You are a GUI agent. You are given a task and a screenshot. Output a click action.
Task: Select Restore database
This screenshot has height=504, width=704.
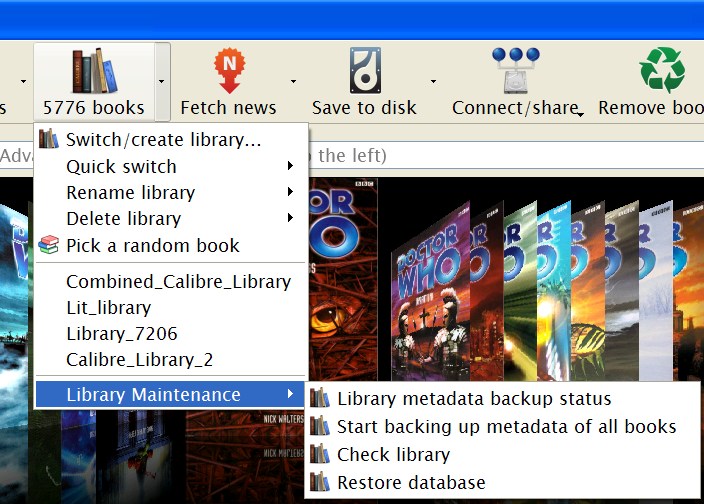coord(502,482)
